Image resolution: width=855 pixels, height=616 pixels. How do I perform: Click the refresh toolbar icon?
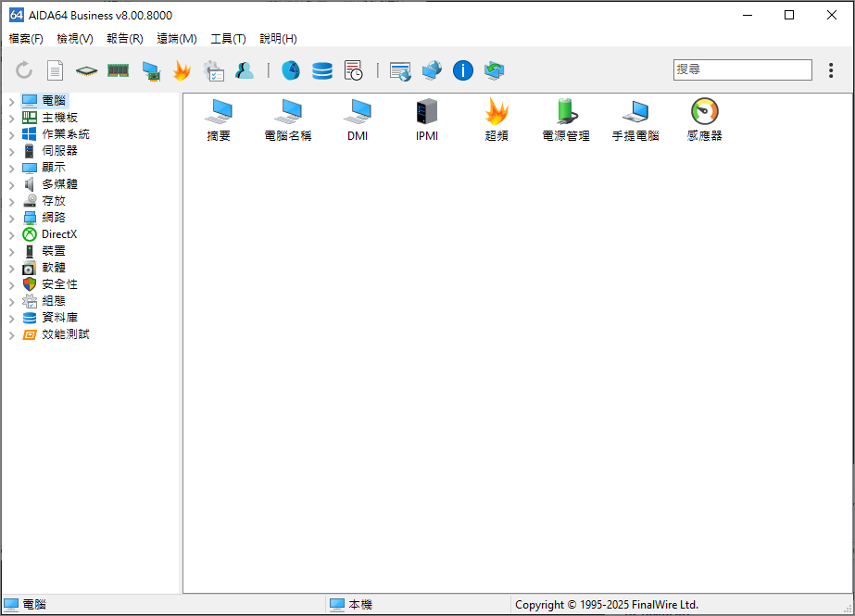(25, 70)
